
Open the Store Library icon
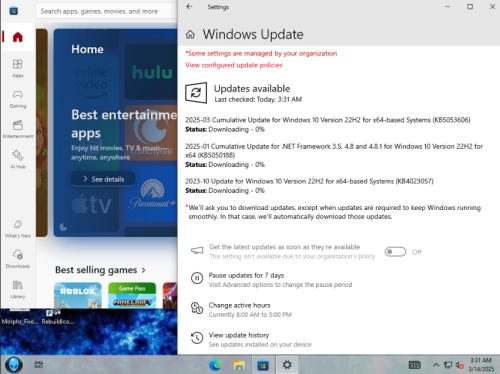(18, 289)
